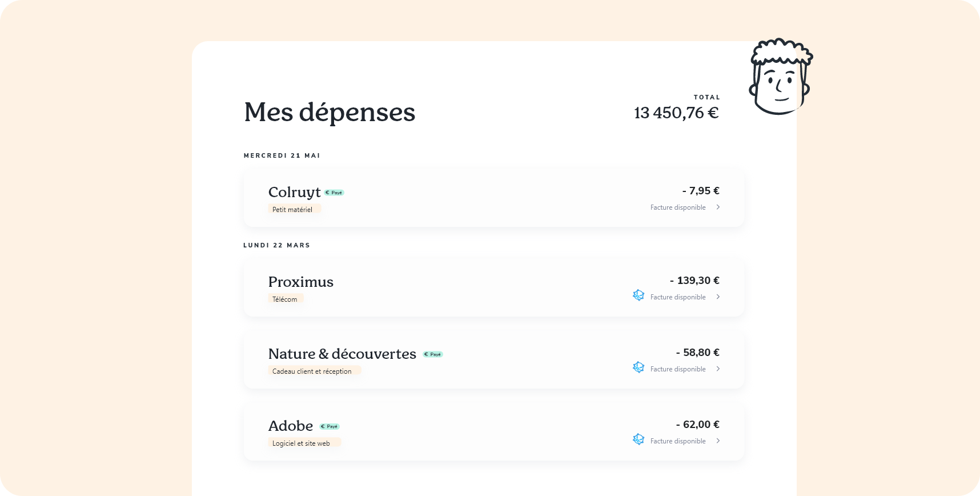
Task: Open Proximus details via right chevron
Action: point(718,297)
